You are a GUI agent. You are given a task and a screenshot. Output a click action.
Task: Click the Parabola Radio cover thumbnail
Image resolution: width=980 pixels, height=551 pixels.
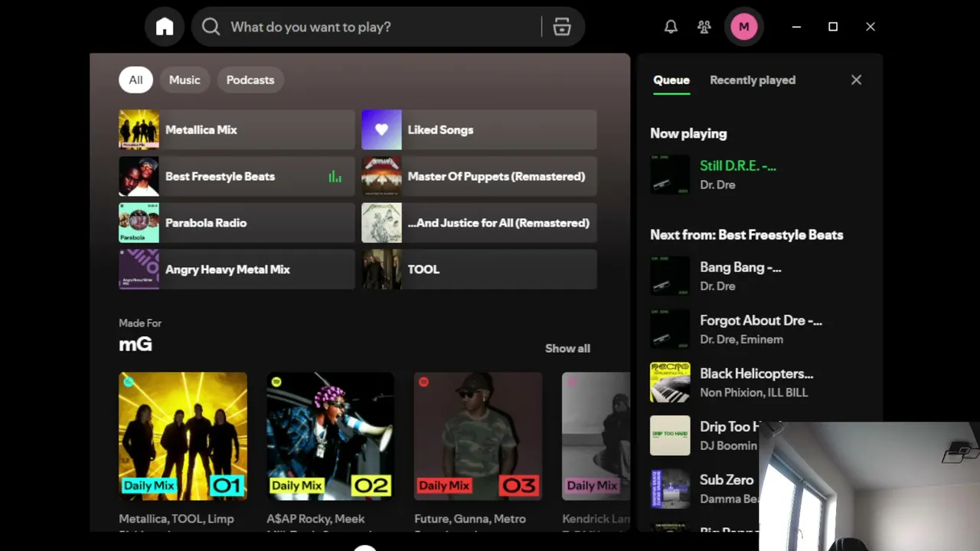pos(139,223)
